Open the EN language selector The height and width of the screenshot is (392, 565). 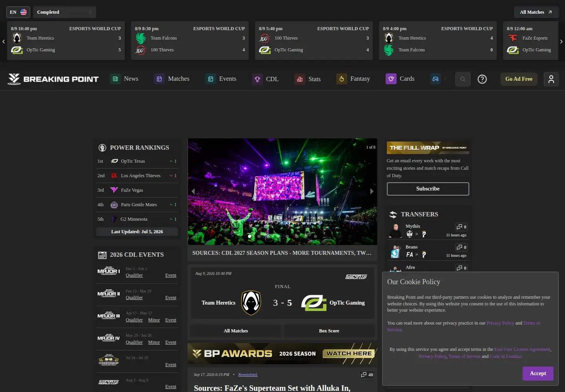tap(18, 12)
